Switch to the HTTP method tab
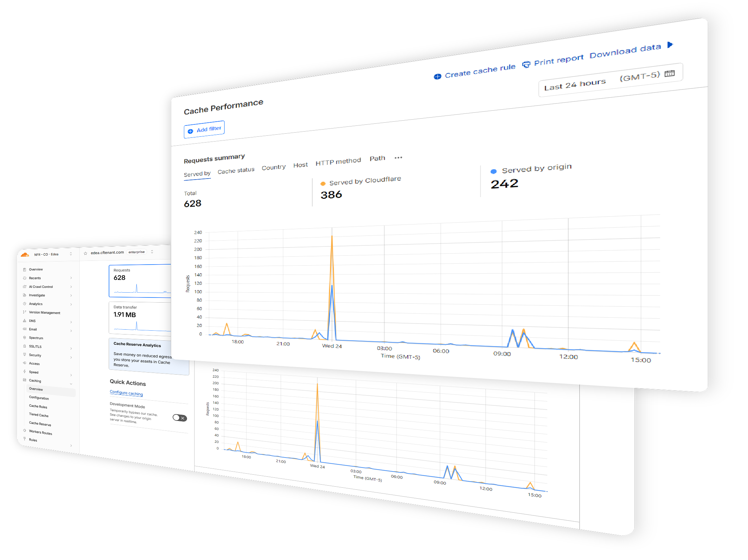 tap(338, 161)
